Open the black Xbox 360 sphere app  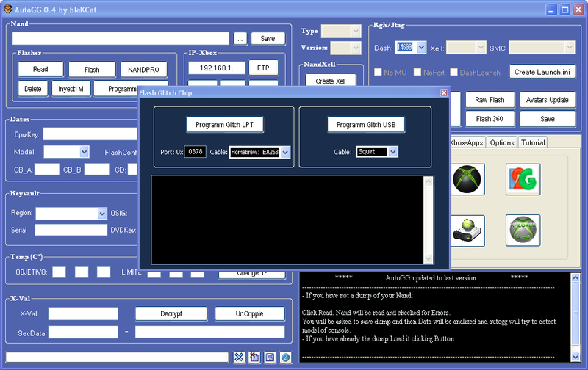coord(467,179)
